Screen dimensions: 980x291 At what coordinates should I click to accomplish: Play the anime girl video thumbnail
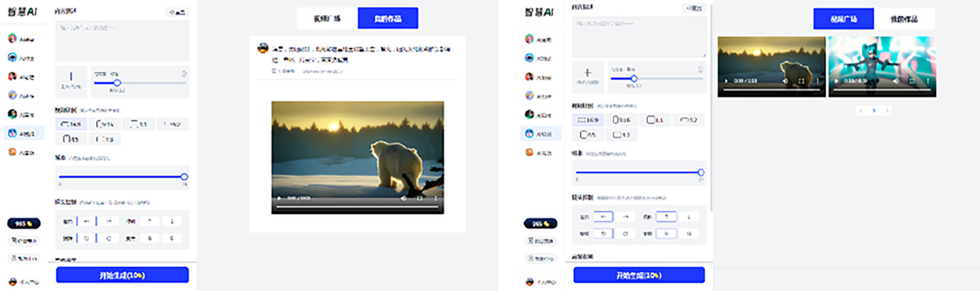(x=836, y=81)
